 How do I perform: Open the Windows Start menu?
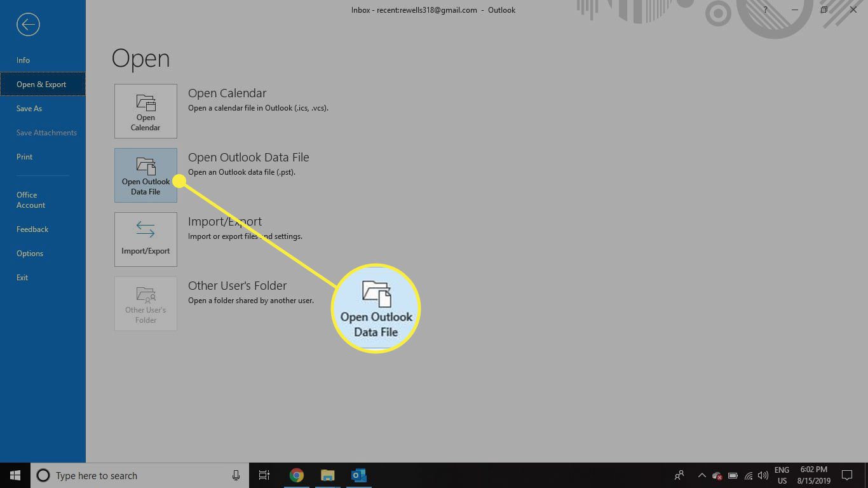coord(15,475)
